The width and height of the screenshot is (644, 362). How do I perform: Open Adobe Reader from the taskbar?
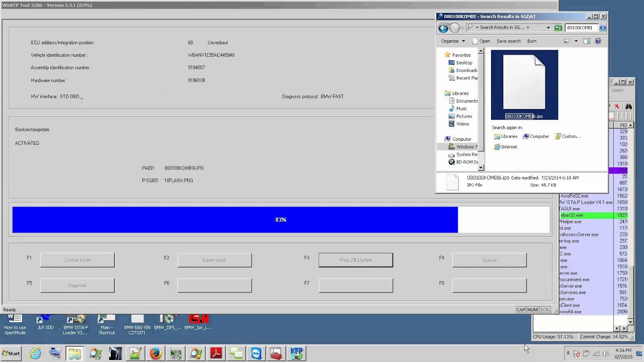click(x=216, y=354)
